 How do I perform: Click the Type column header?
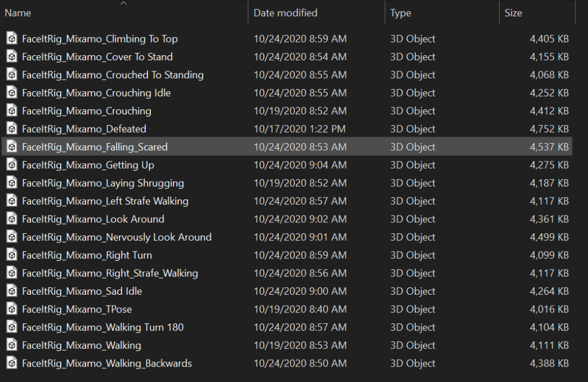click(x=401, y=13)
